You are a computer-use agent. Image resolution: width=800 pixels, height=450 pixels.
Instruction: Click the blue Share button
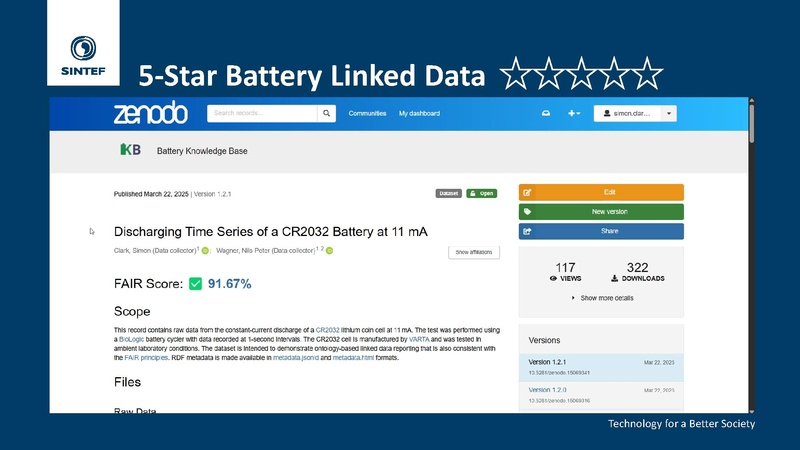[601, 231]
